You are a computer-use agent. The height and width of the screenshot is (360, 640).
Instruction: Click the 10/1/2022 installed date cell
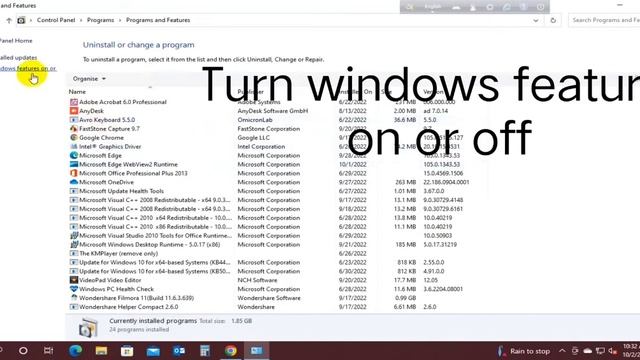[353, 164]
